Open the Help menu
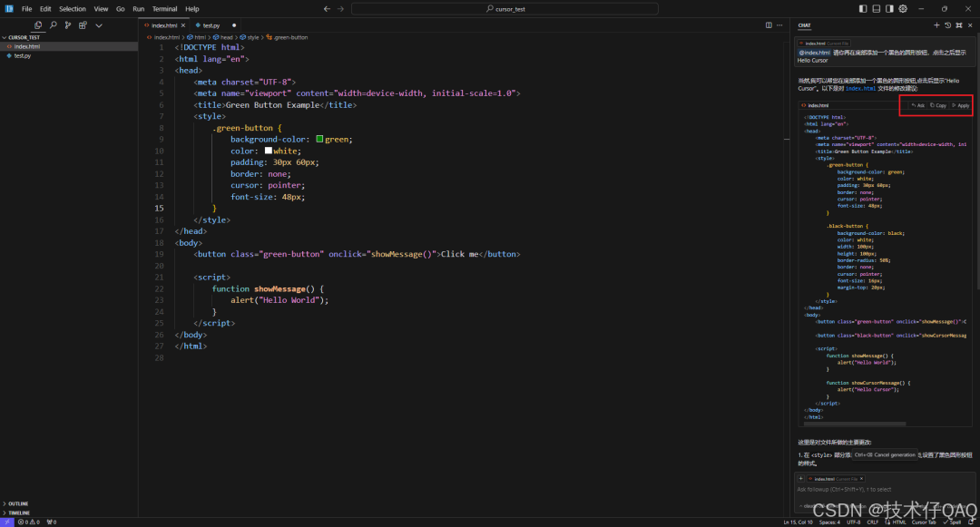The width and height of the screenshot is (980, 527). pyautogui.click(x=191, y=9)
